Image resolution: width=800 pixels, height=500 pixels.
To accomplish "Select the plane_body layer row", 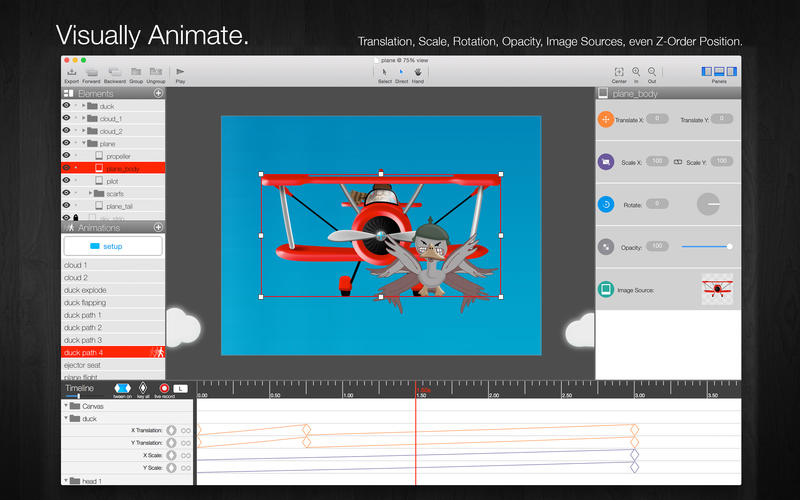I will point(113,168).
